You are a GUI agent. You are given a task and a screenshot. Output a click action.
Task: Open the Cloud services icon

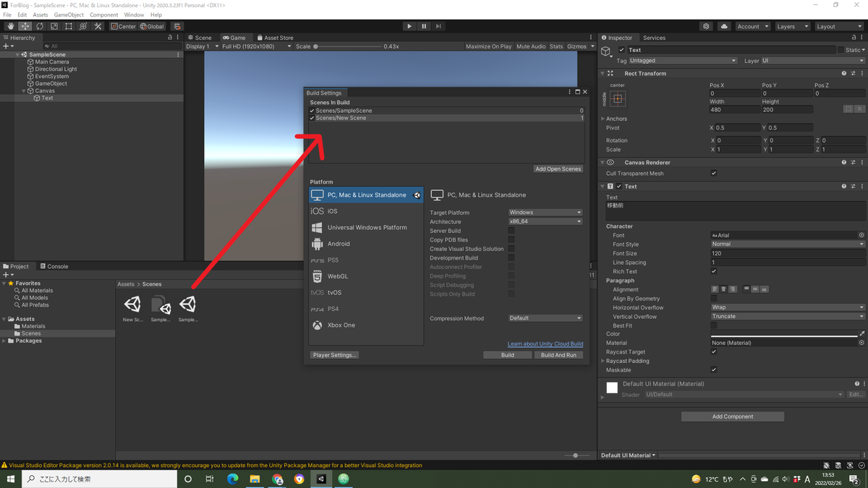(724, 26)
